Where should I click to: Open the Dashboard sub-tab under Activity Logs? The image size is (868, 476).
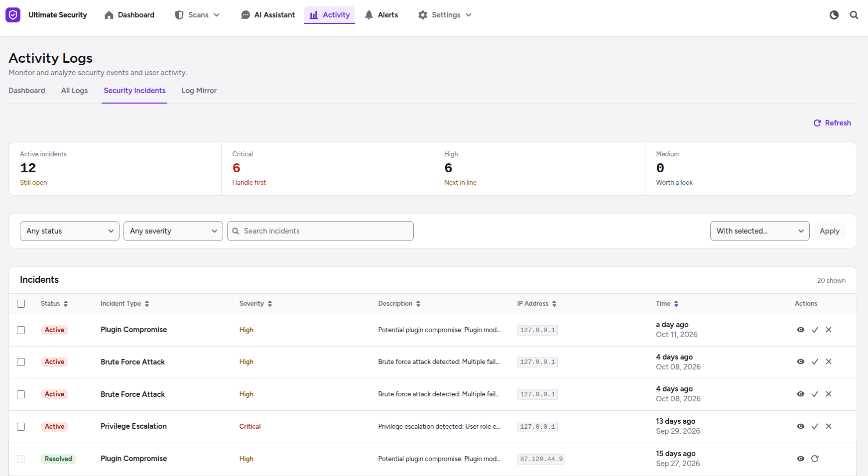[x=27, y=91]
